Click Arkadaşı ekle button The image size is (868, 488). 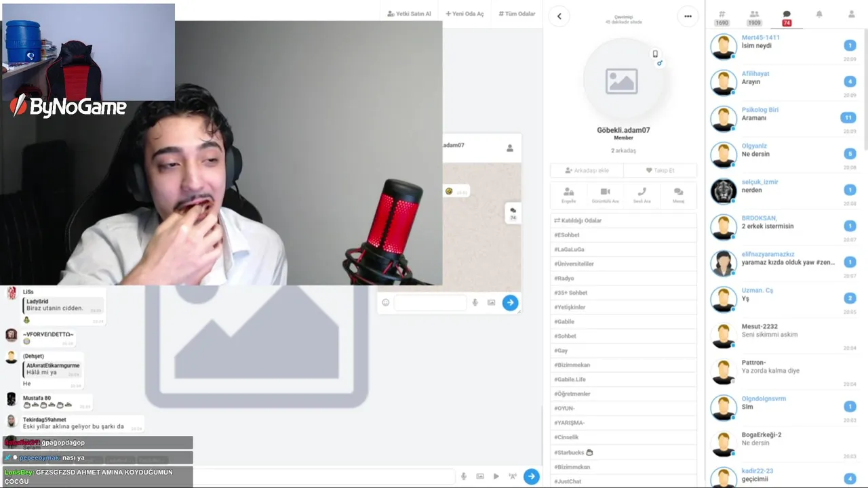[x=587, y=170]
